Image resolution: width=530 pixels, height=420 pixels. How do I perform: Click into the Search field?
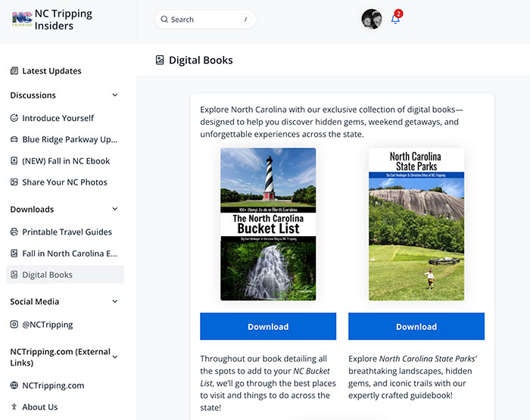tap(205, 19)
